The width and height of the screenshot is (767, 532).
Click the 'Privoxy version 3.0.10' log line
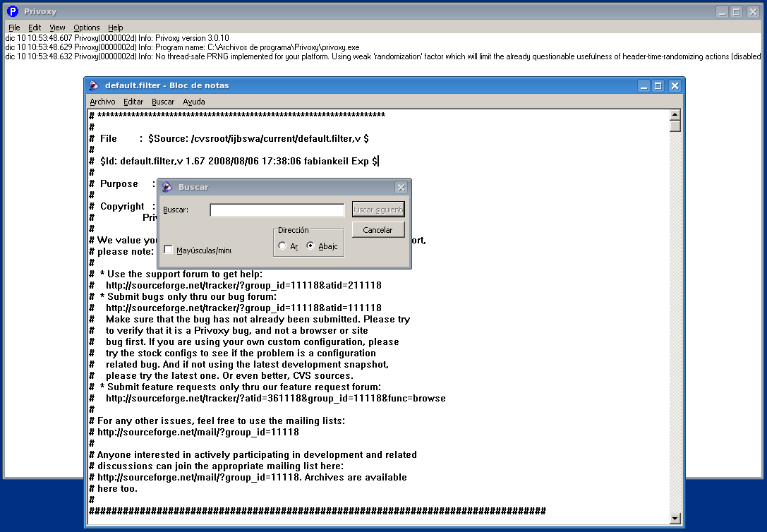point(117,38)
